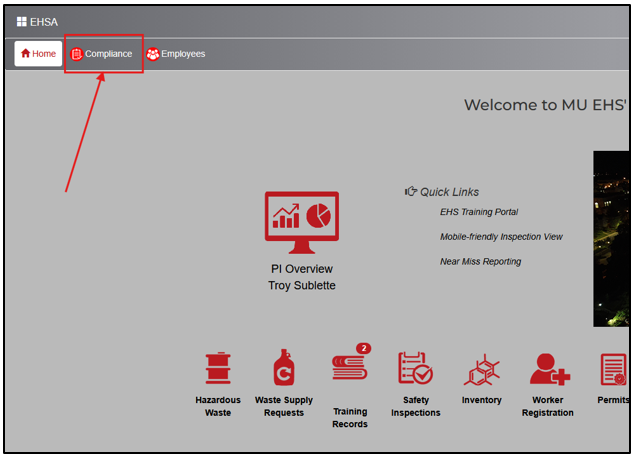This screenshot has height=459, width=636.
Task: Open the Compliance menu
Action: tap(102, 54)
